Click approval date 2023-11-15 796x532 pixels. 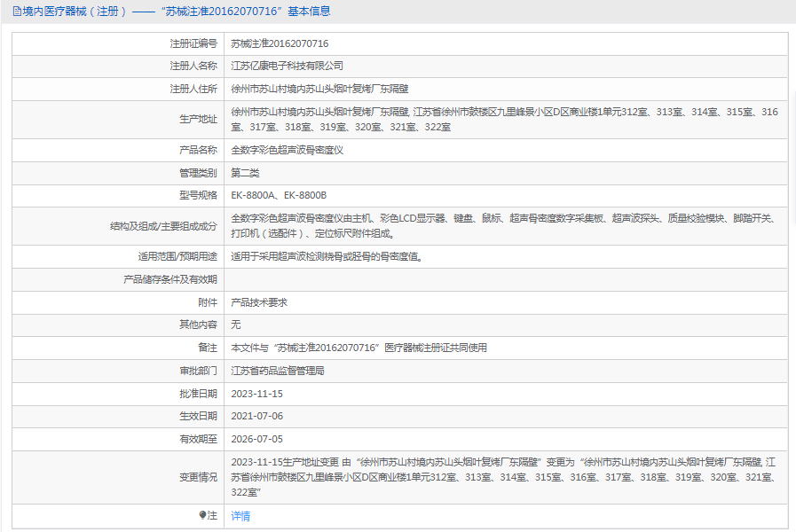click(256, 394)
